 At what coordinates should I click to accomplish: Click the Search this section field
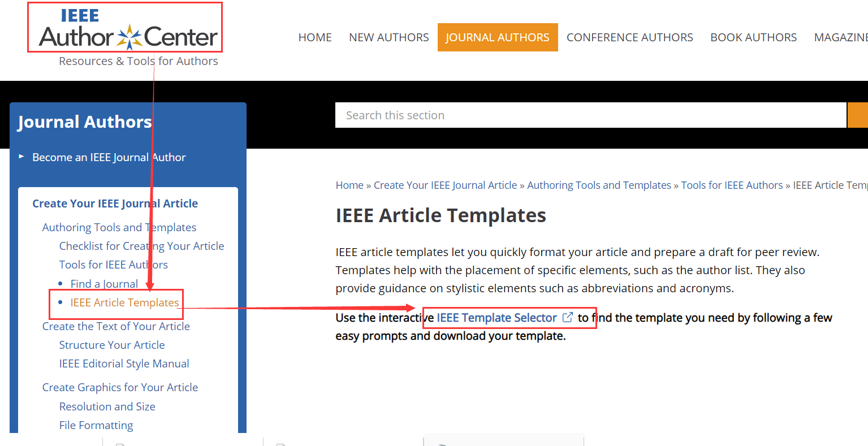click(591, 115)
